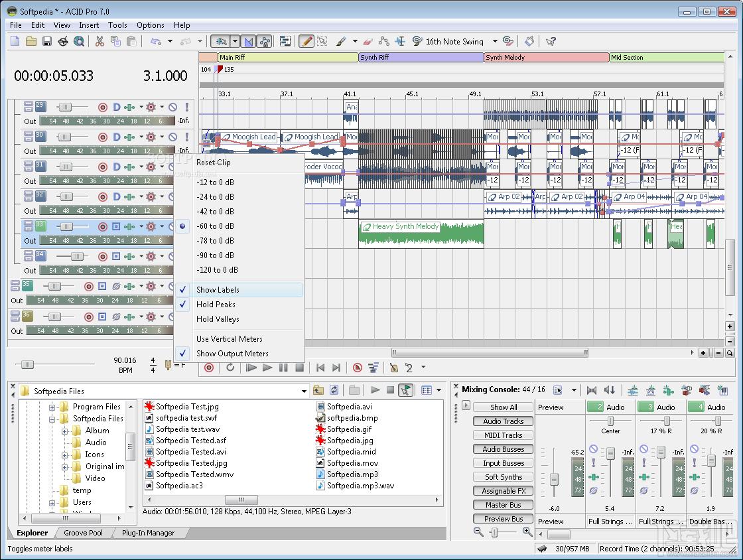This screenshot has width=743, height=560.
Task: Select the Draw pencil tool
Action: (306, 41)
